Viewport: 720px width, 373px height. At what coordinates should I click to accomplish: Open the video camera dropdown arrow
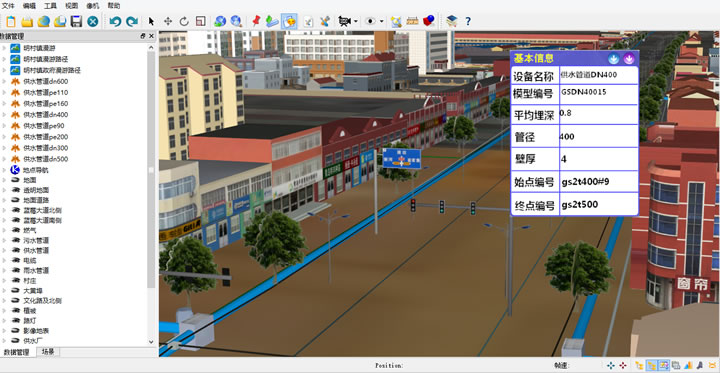point(356,22)
